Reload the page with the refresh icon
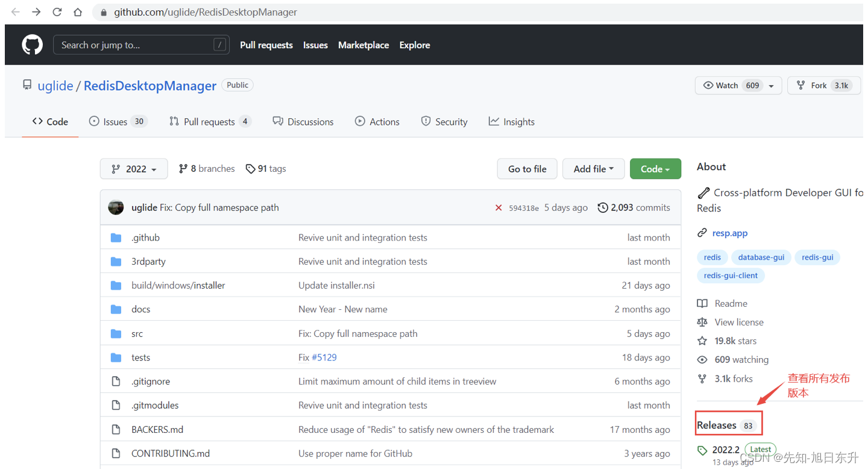Image resolution: width=868 pixels, height=469 pixels. click(x=57, y=12)
